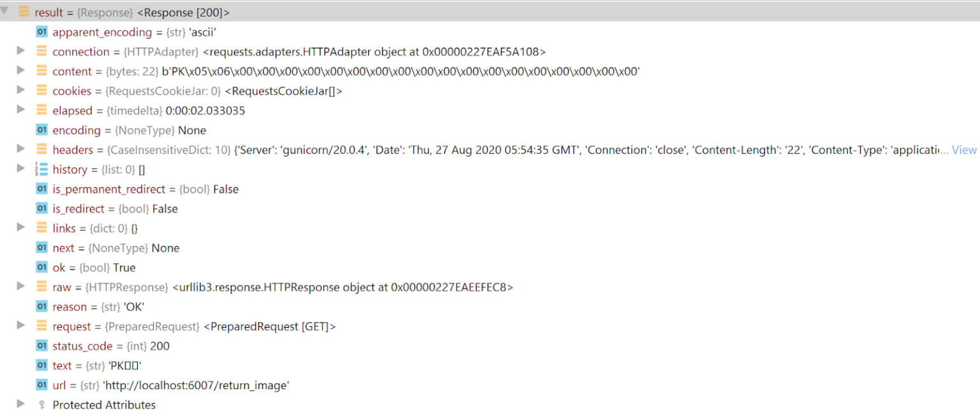Expand the content bytes node
This screenshot has height=419, width=980.
pyautogui.click(x=21, y=70)
